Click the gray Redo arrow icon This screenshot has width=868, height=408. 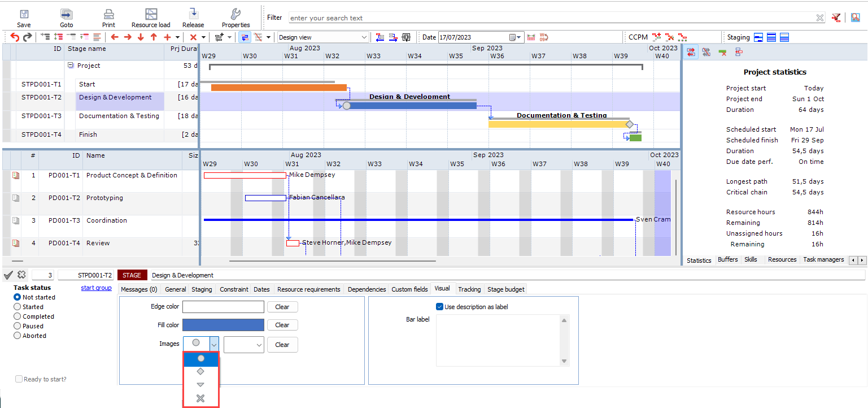click(27, 37)
